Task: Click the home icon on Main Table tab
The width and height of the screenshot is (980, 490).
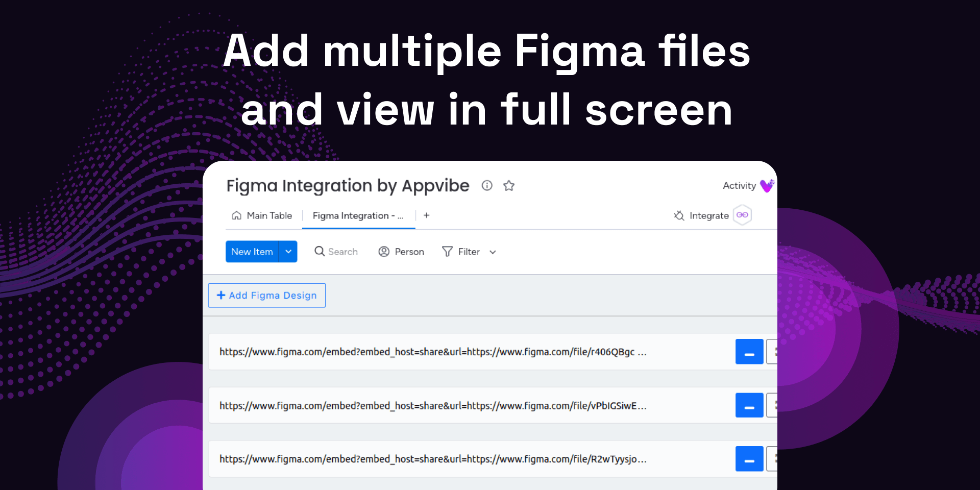Action: 236,215
